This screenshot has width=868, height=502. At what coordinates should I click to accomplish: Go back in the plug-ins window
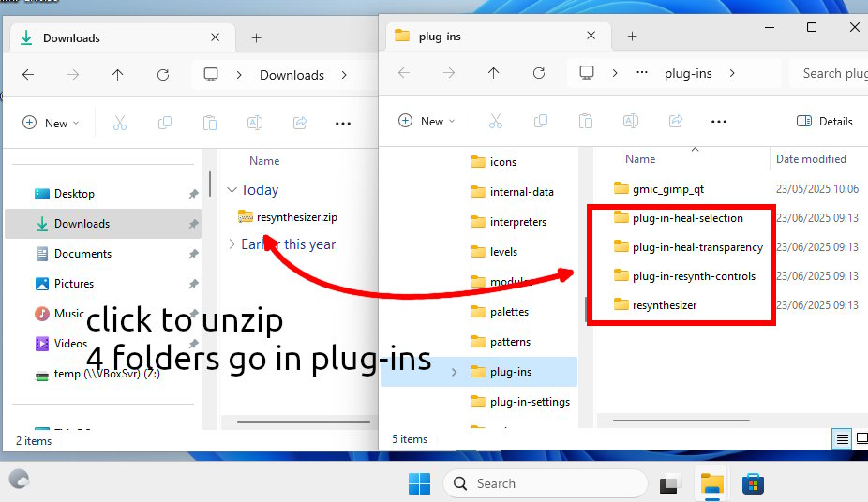click(x=404, y=73)
